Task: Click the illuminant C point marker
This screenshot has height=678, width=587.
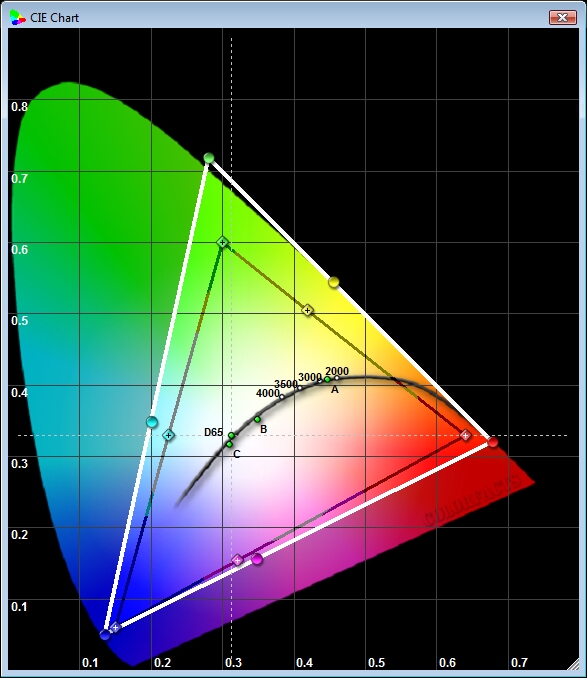Action: [x=229, y=445]
